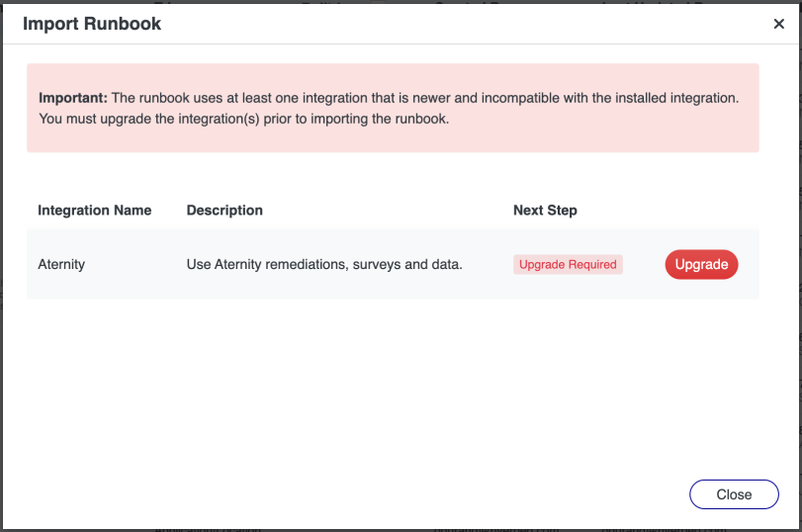Click the Upgrade Required badge
This screenshot has width=802, height=532.
(568, 264)
